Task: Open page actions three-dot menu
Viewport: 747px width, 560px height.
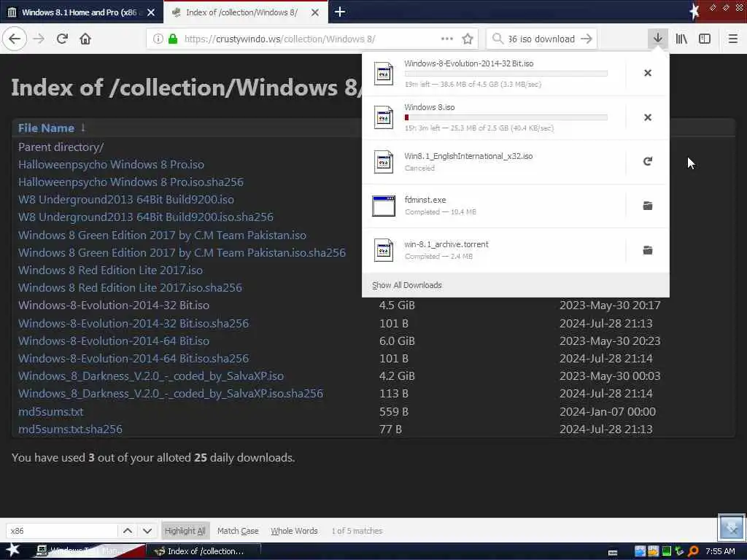Action: [447, 39]
